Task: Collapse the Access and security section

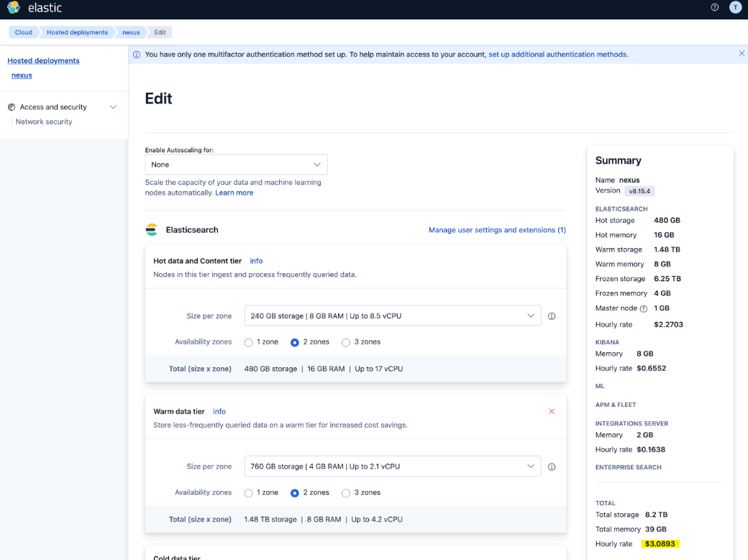Action: (x=113, y=106)
